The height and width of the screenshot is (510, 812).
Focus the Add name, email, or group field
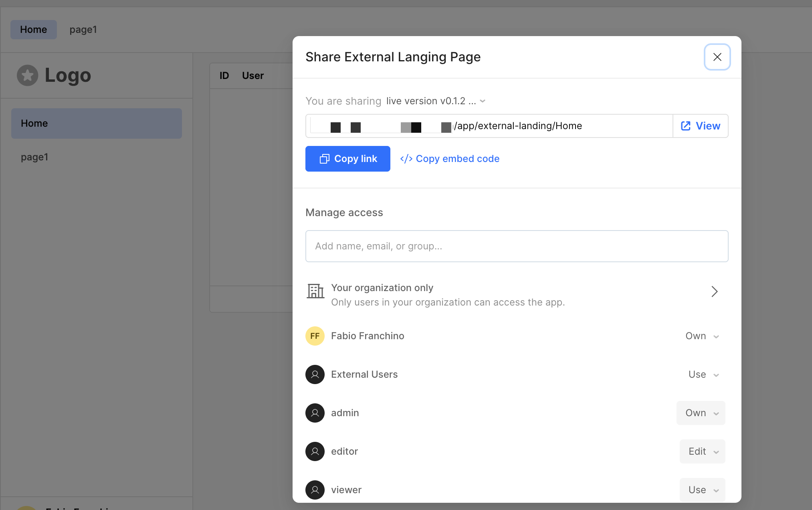click(x=517, y=246)
